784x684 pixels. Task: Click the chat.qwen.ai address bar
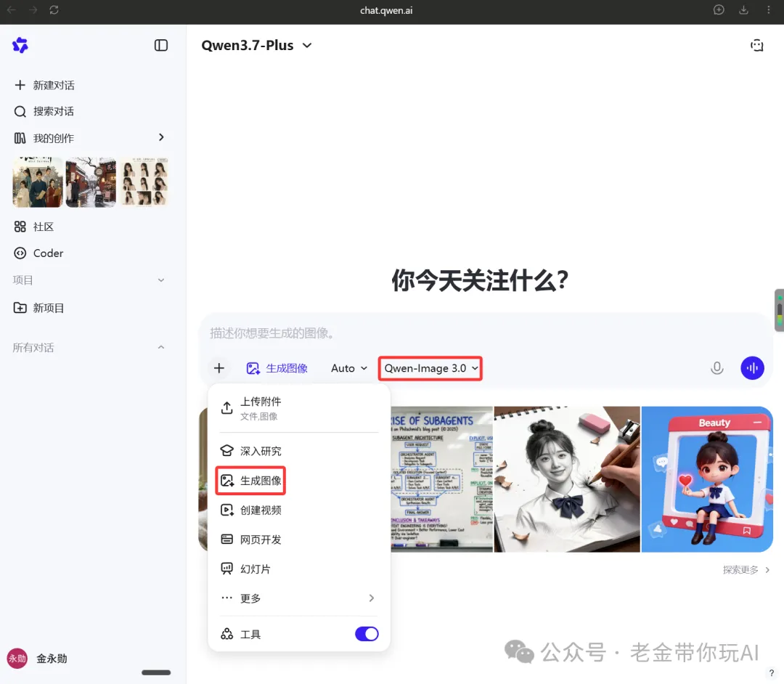(386, 10)
